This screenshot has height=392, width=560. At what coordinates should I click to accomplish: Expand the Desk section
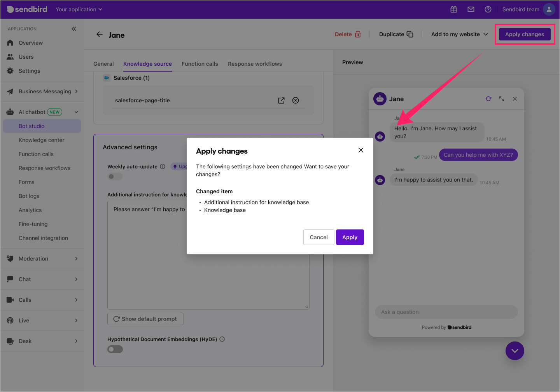[42, 341]
